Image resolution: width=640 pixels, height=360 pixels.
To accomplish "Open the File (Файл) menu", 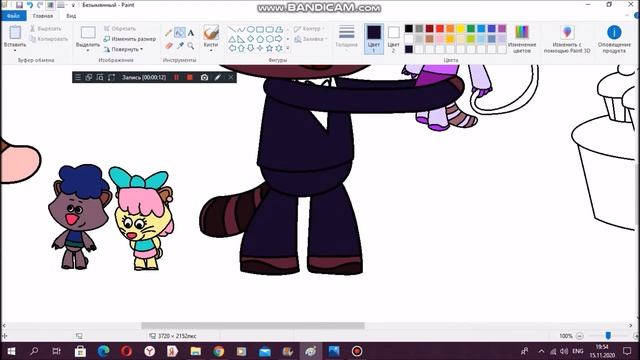I will tap(13, 16).
